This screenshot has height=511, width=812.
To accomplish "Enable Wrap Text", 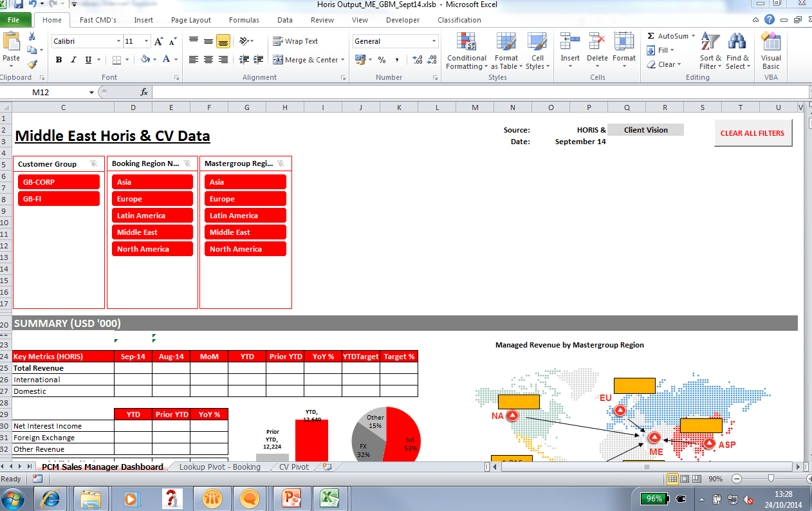I will point(295,41).
